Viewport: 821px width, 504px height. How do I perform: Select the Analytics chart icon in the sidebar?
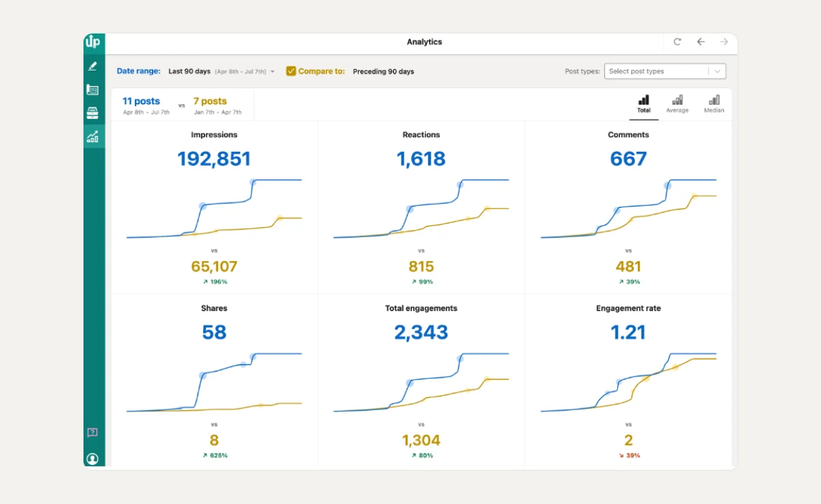click(93, 136)
